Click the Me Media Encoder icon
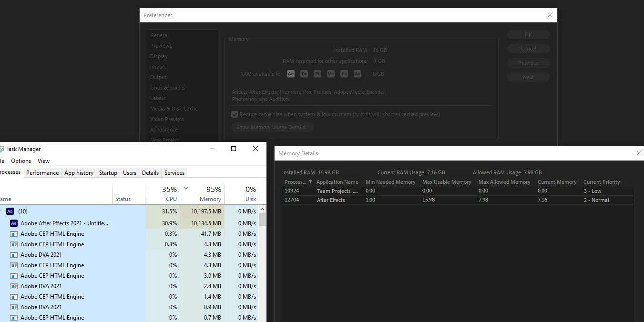The width and height of the screenshot is (644, 322). (x=331, y=74)
